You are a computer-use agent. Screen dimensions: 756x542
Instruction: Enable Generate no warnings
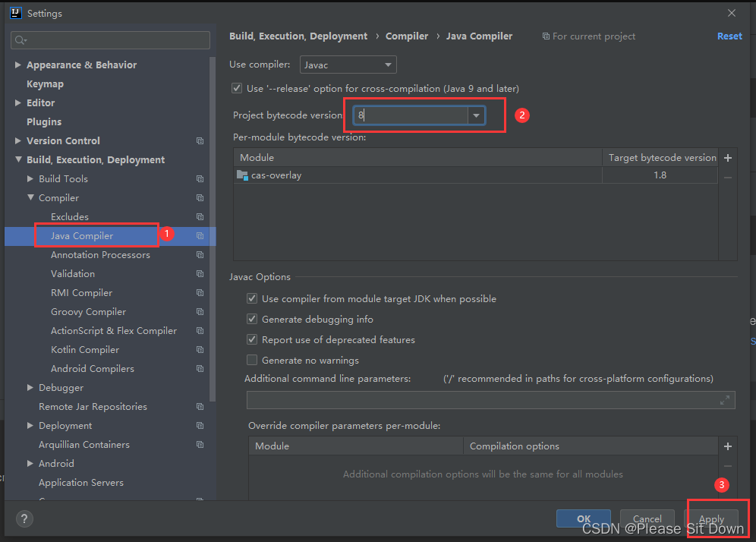pos(252,361)
